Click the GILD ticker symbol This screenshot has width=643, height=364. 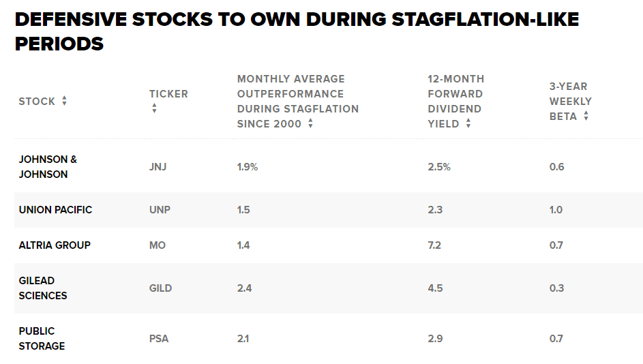click(160, 288)
